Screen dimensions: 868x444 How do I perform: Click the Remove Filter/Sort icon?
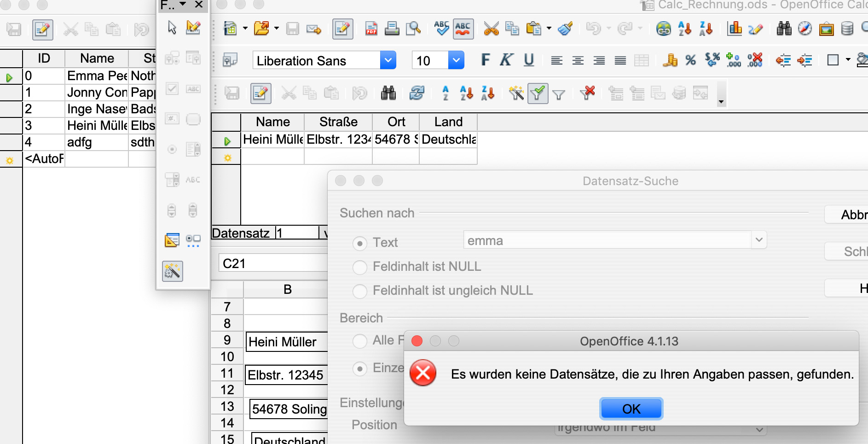point(587,93)
